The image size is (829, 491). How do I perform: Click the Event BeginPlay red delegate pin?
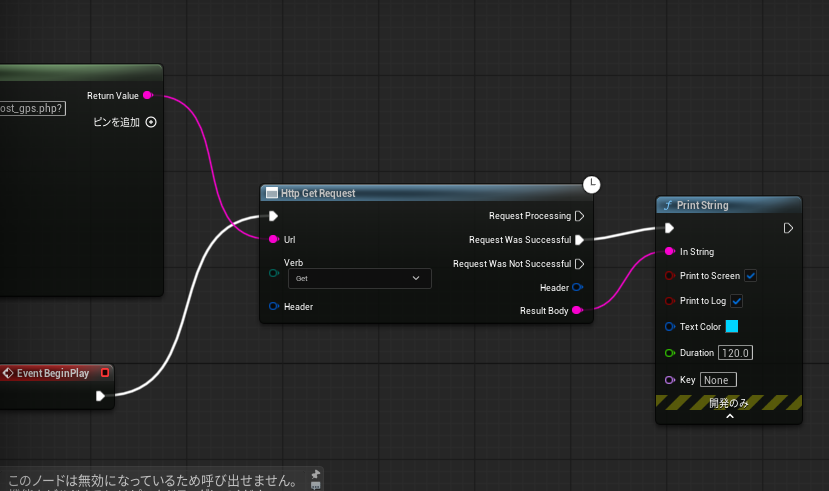104,373
